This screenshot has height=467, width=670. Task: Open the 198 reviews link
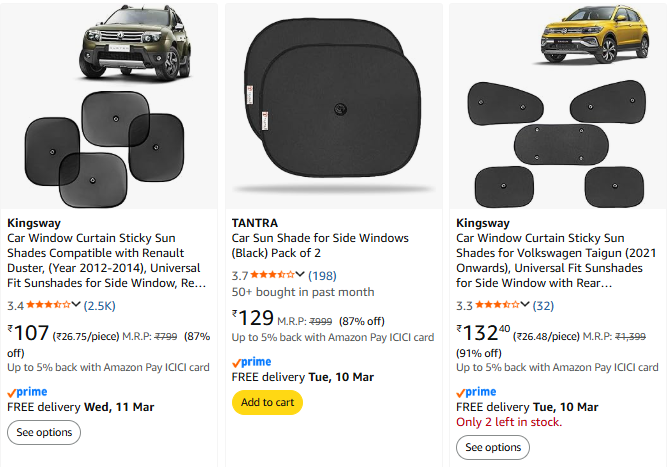click(x=322, y=275)
